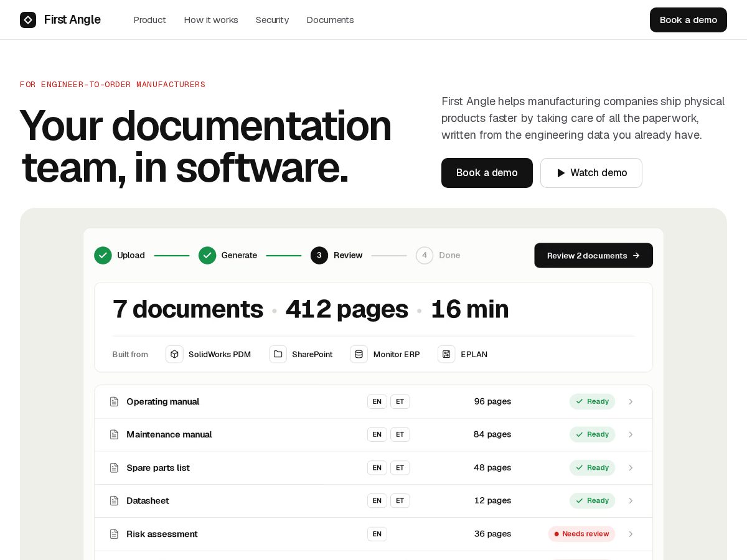Open the Documents nav link
The height and width of the screenshot is (560, 747).
(330, 20)
